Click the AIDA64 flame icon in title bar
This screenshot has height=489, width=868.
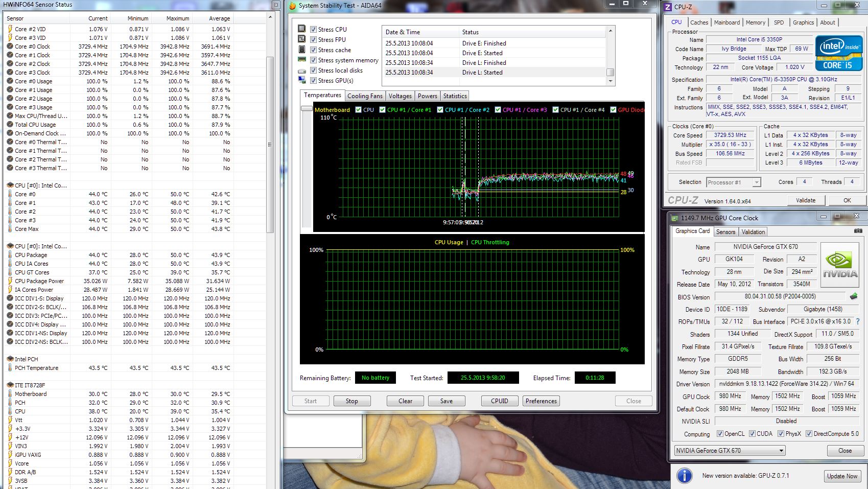click(x=292, y=6)
